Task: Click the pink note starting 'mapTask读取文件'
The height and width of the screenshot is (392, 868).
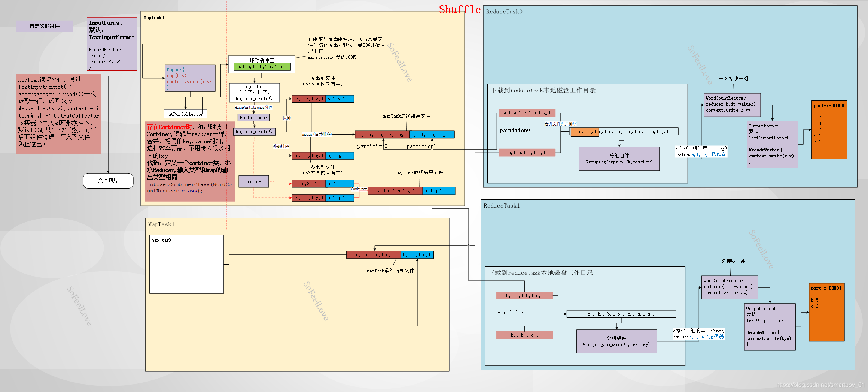Action: pos(59,114)
